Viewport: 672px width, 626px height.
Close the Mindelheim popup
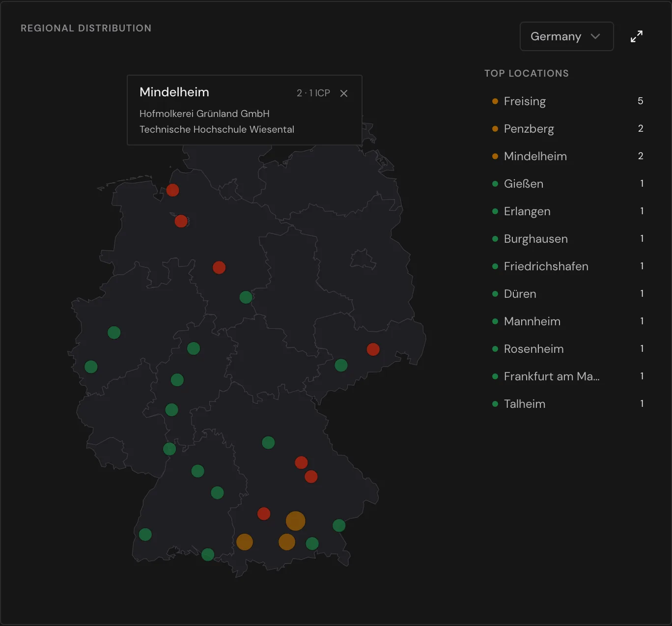pyautogui.click(x=344, y=93)
